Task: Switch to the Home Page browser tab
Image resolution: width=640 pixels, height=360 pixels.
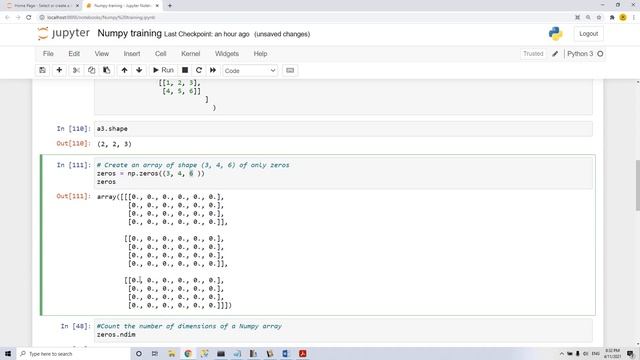Action: (x=41, y=6)
